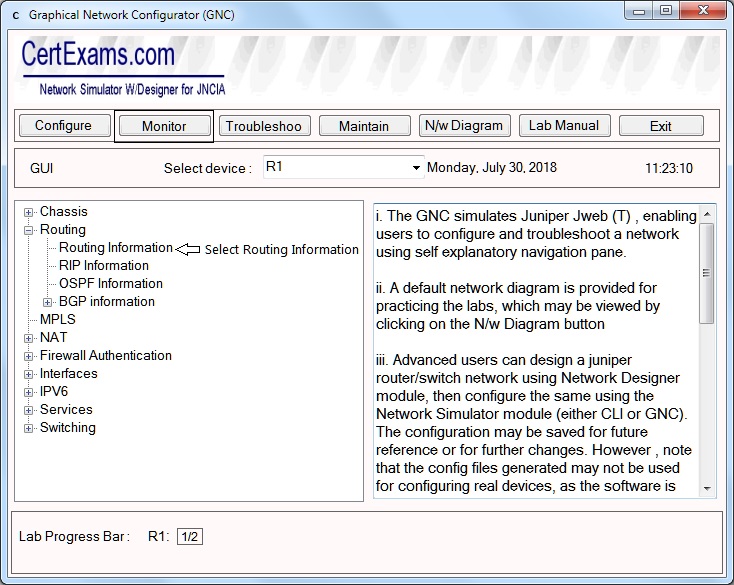The image size is (734, 585).
Task: Click the 'Monday, July 30, 2018' date text
Action: [x=492, y=168]
